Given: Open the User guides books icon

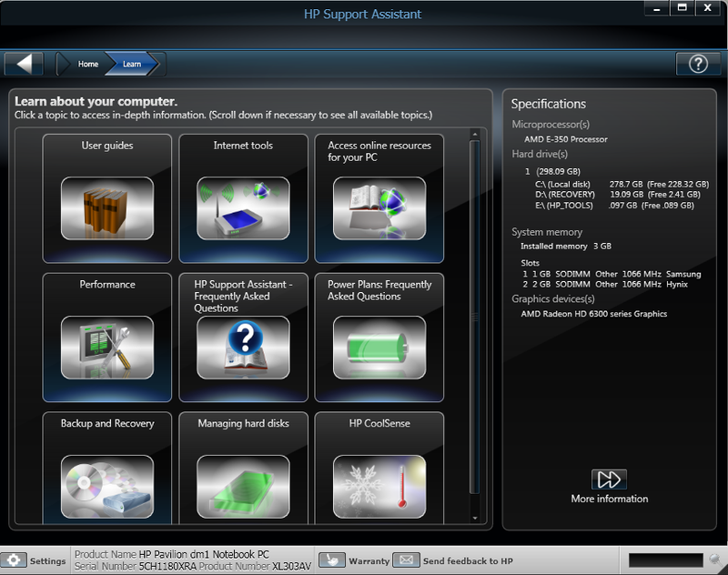Looking at the screenshot, I should coord(107,208).
